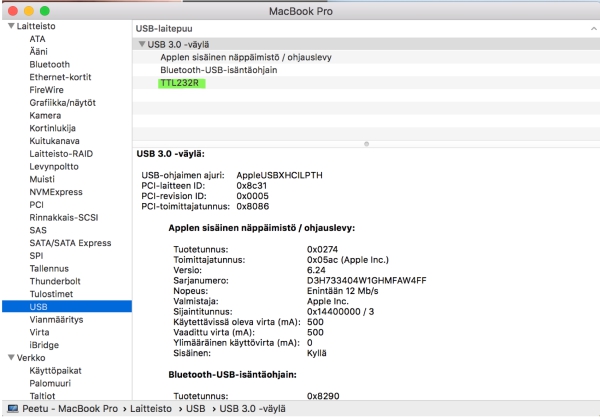Open Grafiikka/näytöt in the sidebar
Image resolution: width=600 pixels, height=418 pixels.
(x=62, y=103)
